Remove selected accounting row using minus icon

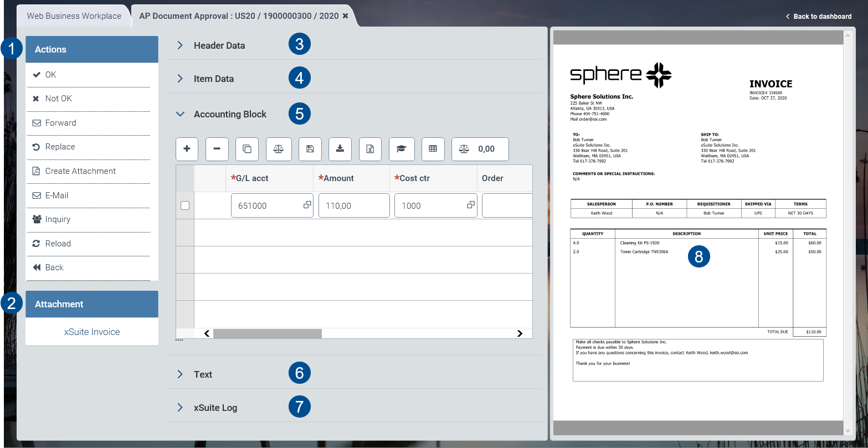click(217, 149)
